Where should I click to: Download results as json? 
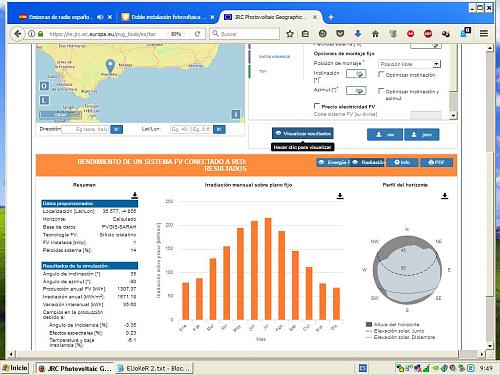click(x=422, y=135)
